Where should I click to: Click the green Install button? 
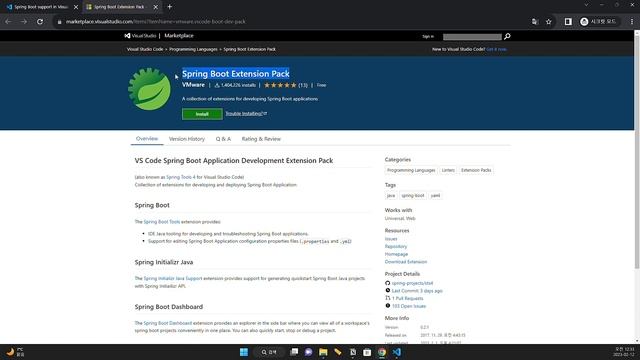coord(202,114)
